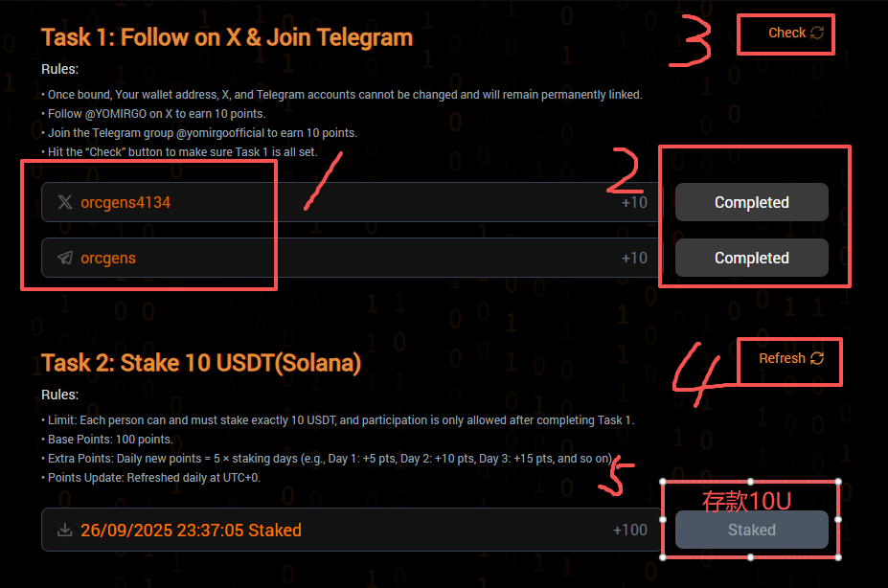888x588 pixels.
Task: Click the Completed button for X follow
Action: pos(752,202)
